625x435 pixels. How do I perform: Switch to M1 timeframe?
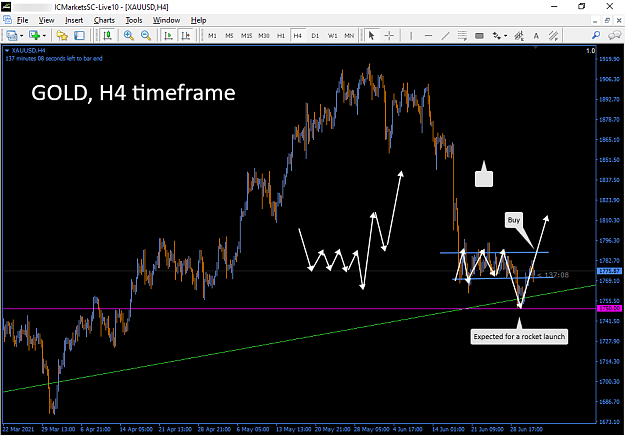pyautogui.click(x=212, y=36)
